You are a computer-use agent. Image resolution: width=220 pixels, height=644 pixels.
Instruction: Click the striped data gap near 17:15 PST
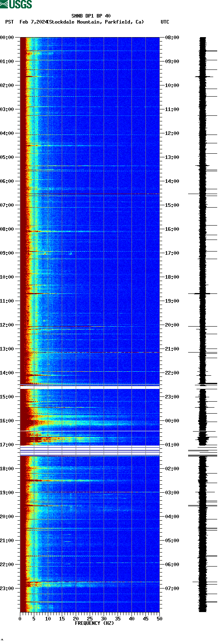[90, 451]
